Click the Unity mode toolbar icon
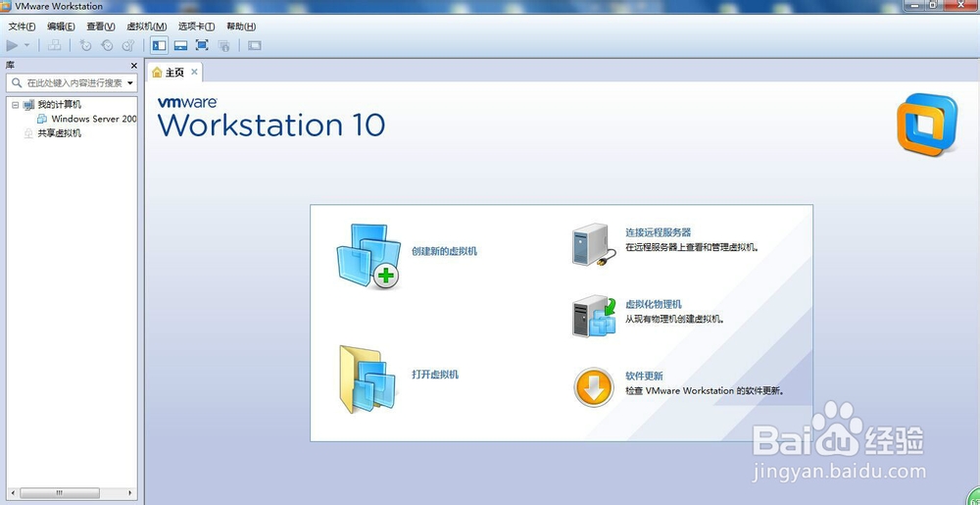Screen dimensions: 980x505 [223, 45]
